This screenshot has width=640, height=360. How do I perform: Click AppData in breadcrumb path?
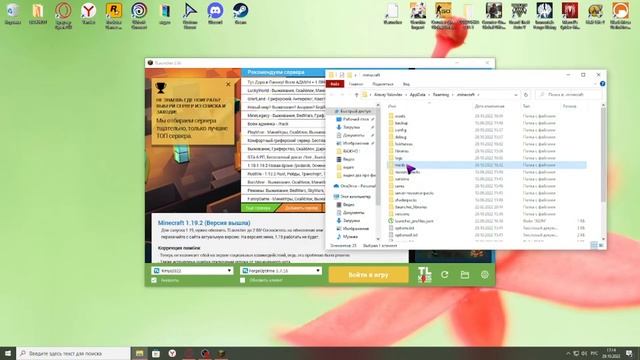click(x=417, y=95)
